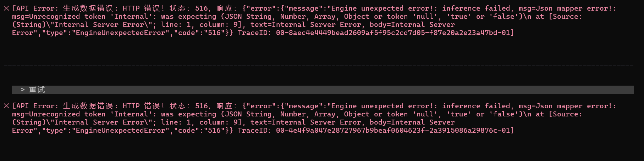Click "Unrecognized token" in the second error message
This screenshot has height=161, width=644.
[x=67, y=114]
